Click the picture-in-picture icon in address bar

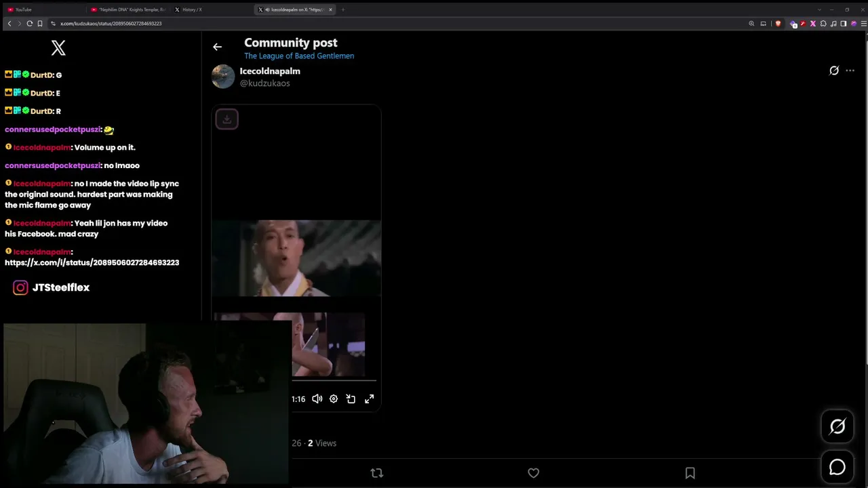point(763,24)
